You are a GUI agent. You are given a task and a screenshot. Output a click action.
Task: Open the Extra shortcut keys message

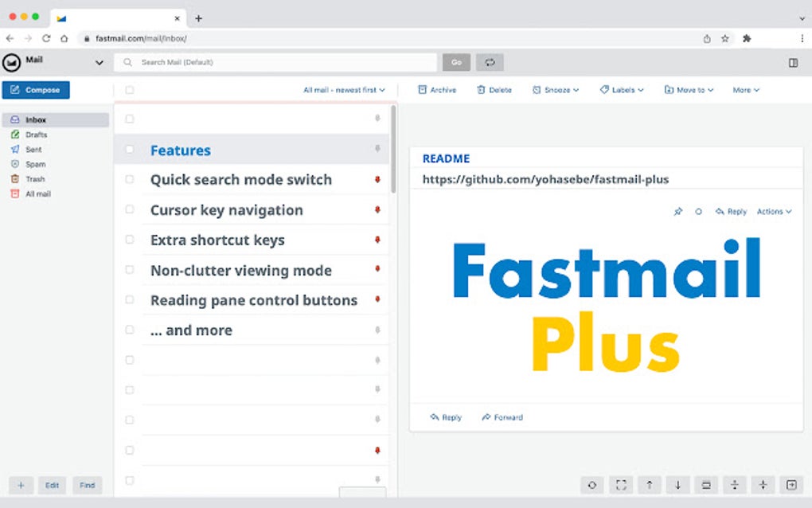[252, 240]
